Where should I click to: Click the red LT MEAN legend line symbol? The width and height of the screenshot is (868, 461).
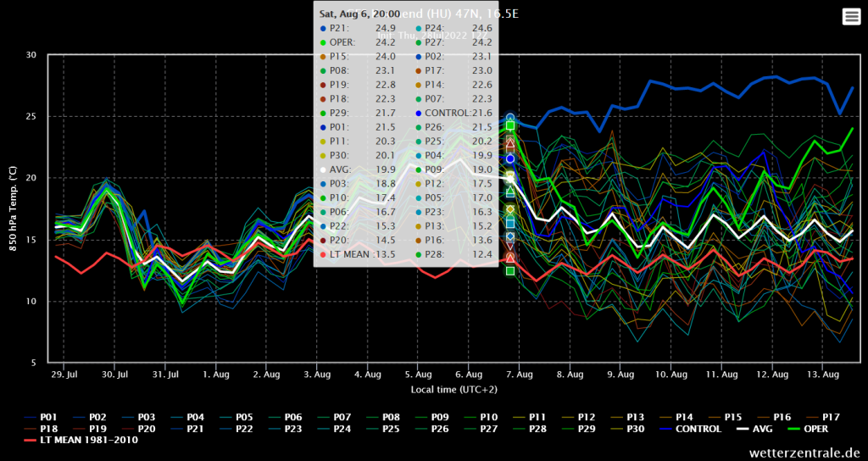(31, 441)
